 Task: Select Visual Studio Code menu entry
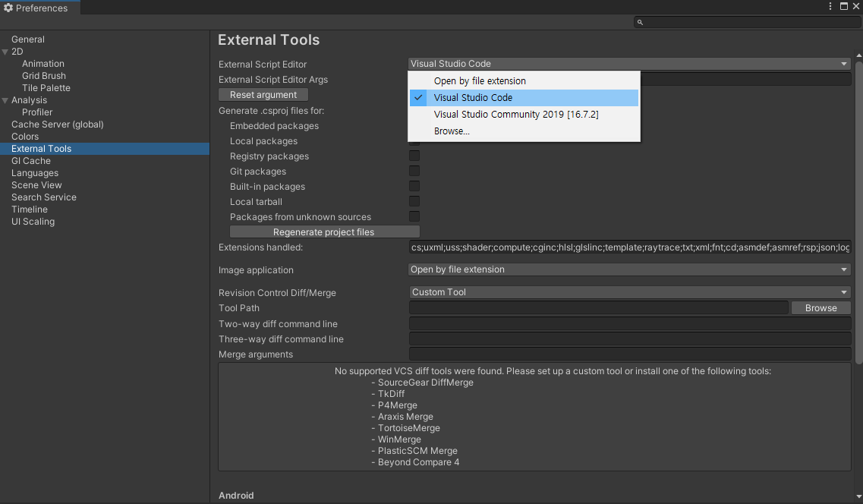(x=524, y=97)
